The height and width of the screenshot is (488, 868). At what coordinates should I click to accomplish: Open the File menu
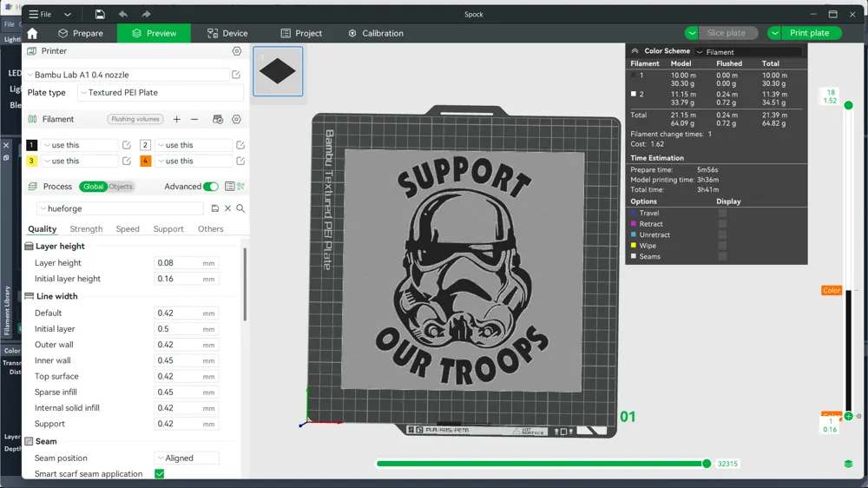pos(41,15)
